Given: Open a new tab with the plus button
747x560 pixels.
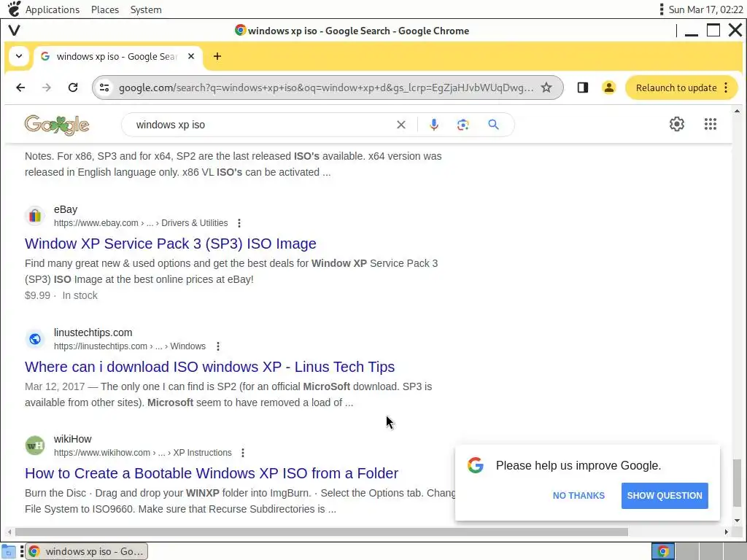Looking at the screenshot, I should pos(217,56).
